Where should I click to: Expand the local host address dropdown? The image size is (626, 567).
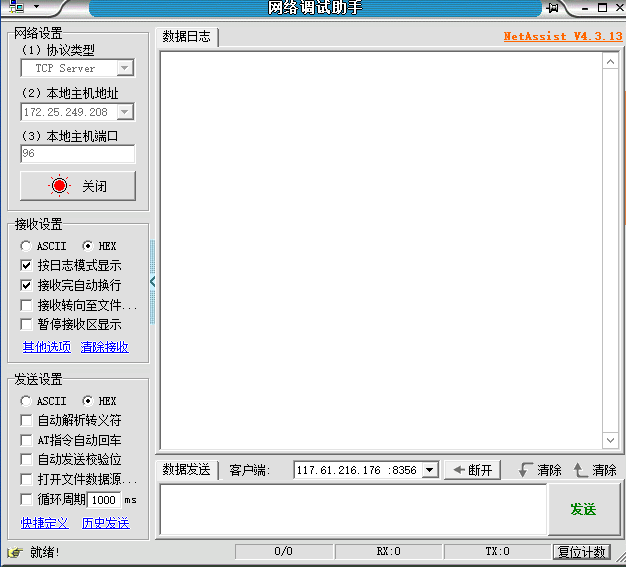pyautogui.click(x=125, y=112)
